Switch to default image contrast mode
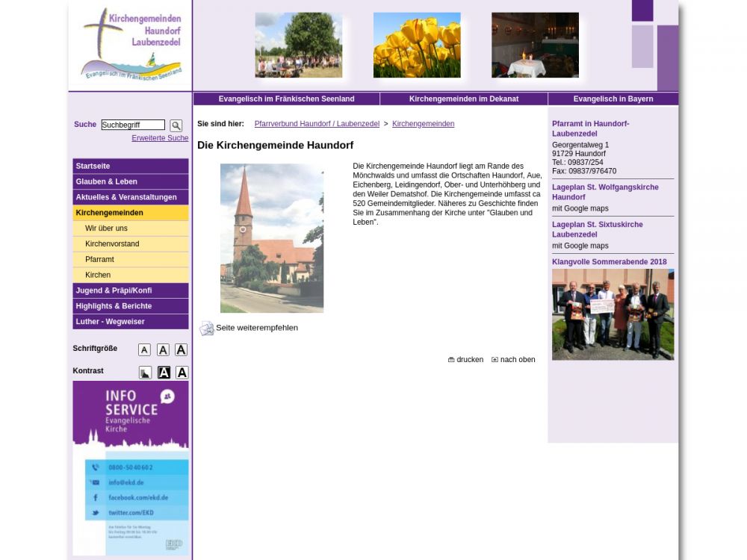Viewport: 747px width, 560px height. click(145, 373)
